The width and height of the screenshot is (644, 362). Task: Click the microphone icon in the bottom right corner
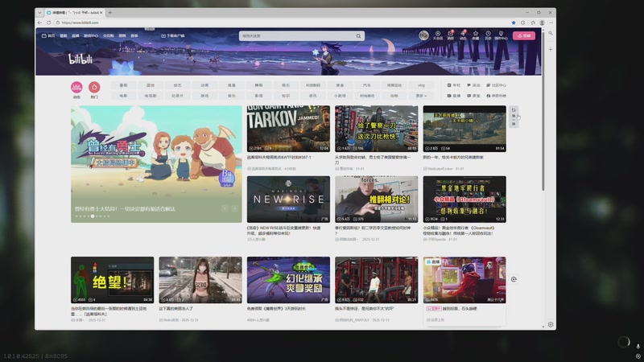(638, 347)
